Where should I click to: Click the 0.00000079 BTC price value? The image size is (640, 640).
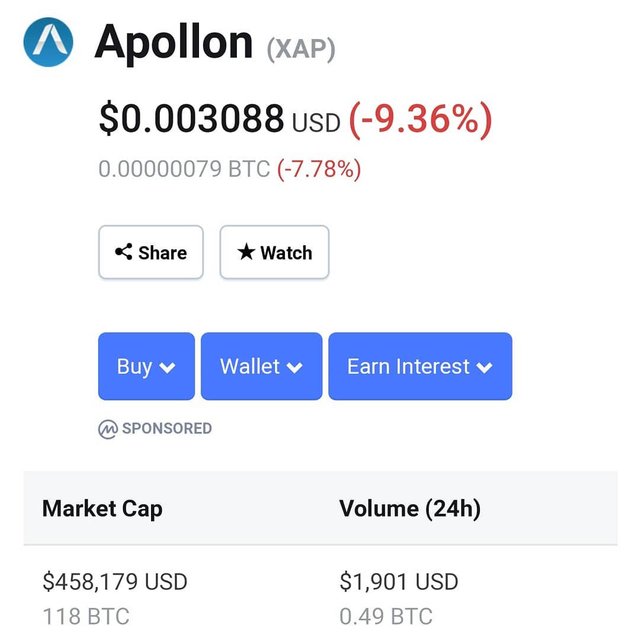tap(184, 169)
